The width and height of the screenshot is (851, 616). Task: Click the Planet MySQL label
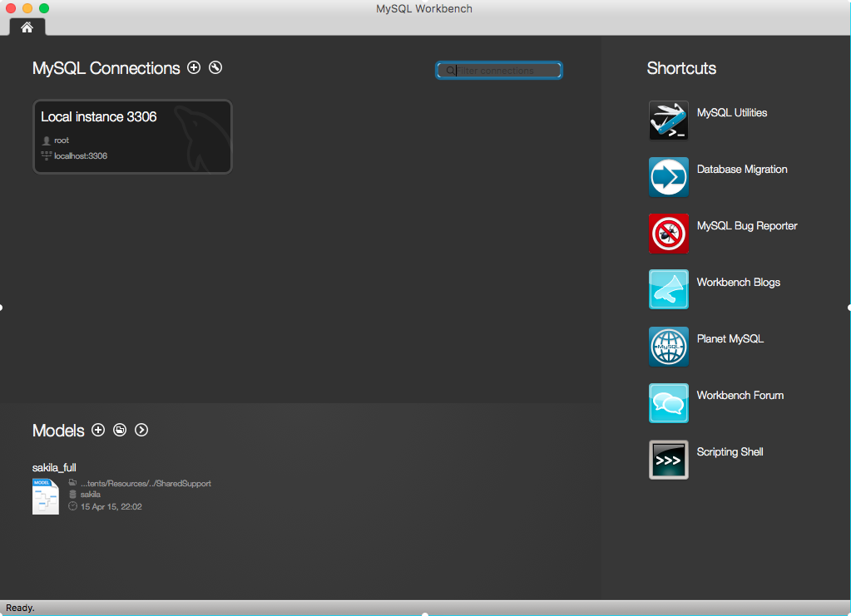(x=730, y=339)
